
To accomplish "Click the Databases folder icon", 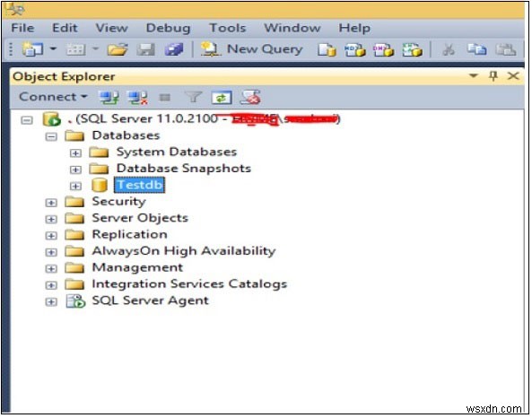I will 74,136.
